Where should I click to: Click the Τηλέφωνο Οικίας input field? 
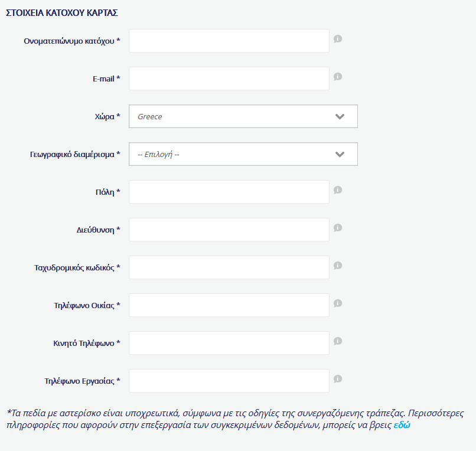(229, 305)
